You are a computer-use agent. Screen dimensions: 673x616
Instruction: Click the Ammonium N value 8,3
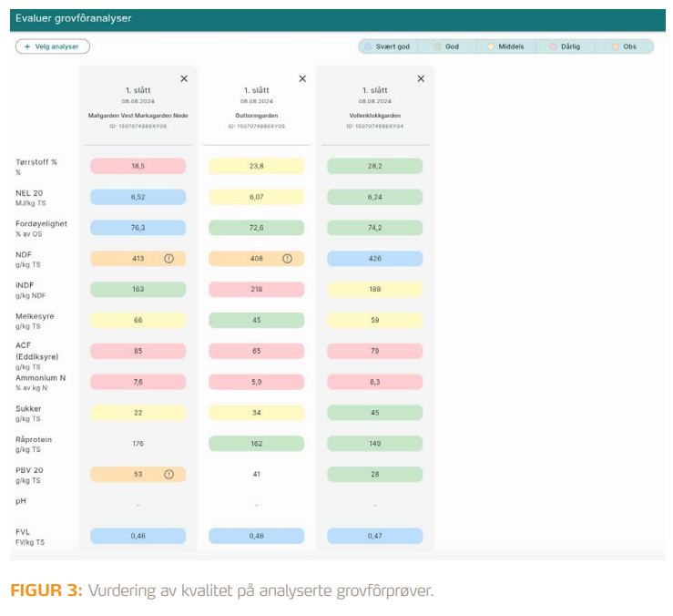point(375,382)
